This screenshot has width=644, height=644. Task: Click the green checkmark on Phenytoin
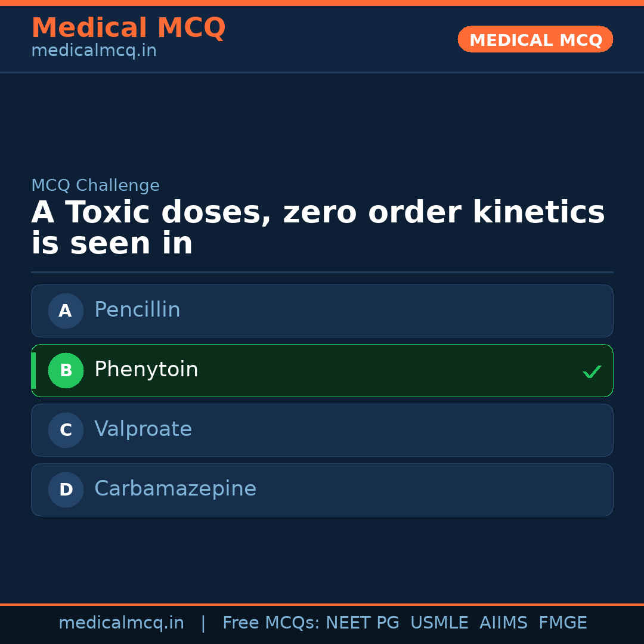(x=592, y=371)
